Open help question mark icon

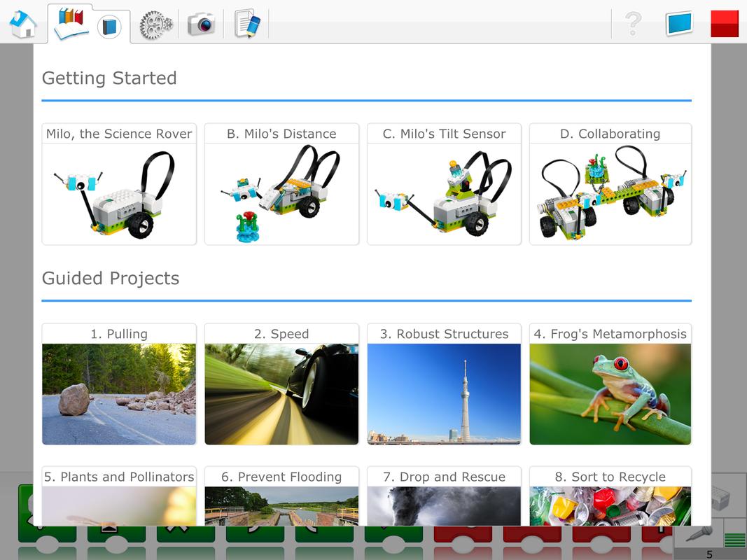tap(633, 23)
